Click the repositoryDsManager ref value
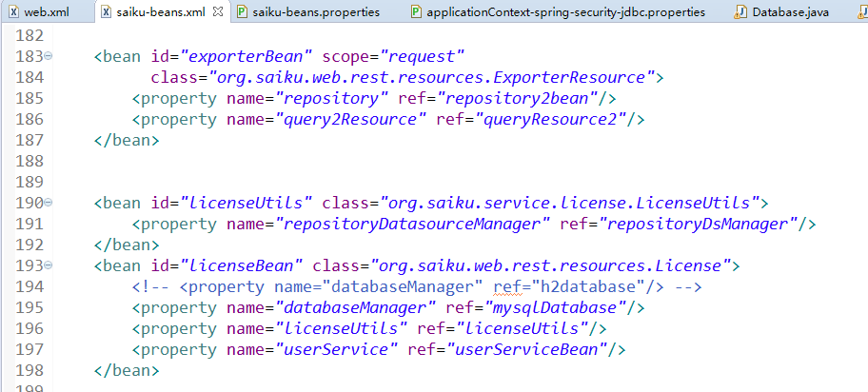The image size is (868, 392). [698, 225]
